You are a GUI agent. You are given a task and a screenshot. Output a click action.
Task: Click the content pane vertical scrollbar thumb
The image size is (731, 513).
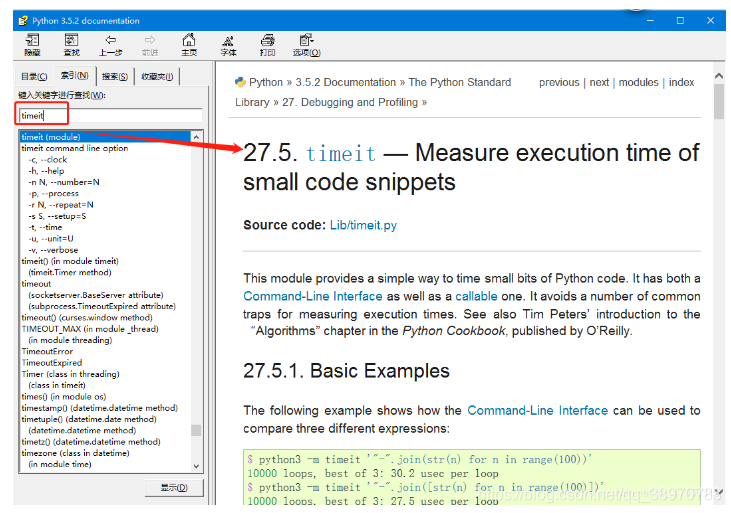click(719, 101)
